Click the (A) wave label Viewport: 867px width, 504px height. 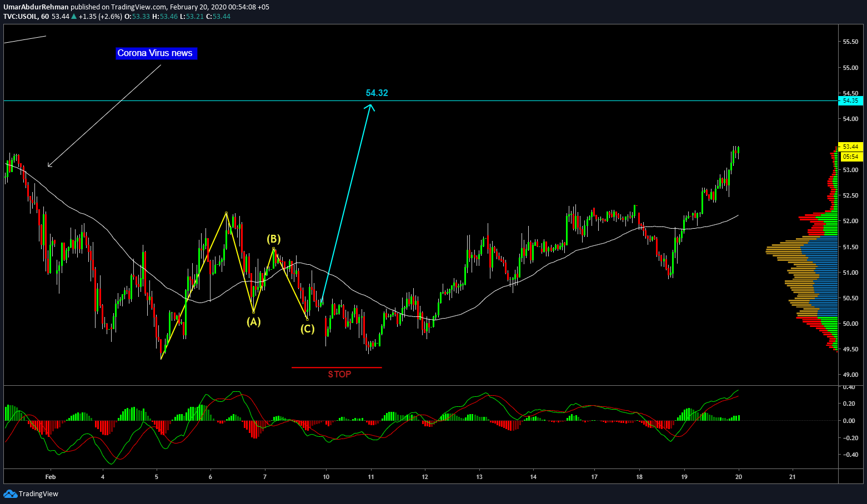(253, 321)
